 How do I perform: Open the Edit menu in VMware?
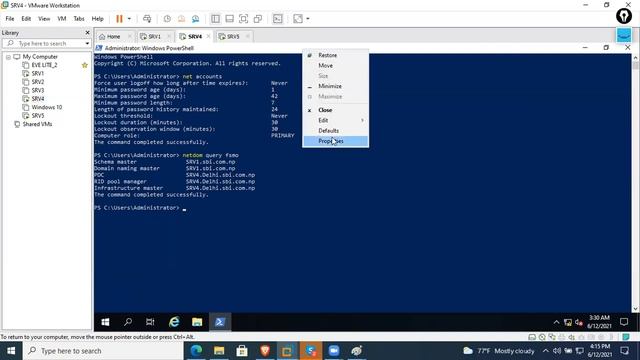point(26,19)
